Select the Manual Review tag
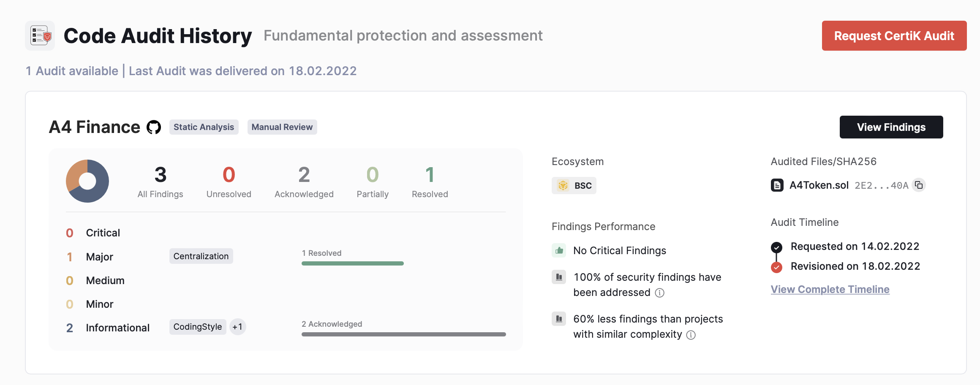The image size is (980, 385). (x=282, y=127)
